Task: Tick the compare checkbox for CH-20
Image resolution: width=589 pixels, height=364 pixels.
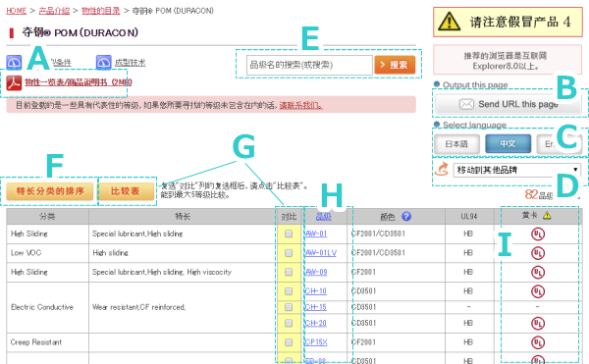Action: [x=289, y=323]
